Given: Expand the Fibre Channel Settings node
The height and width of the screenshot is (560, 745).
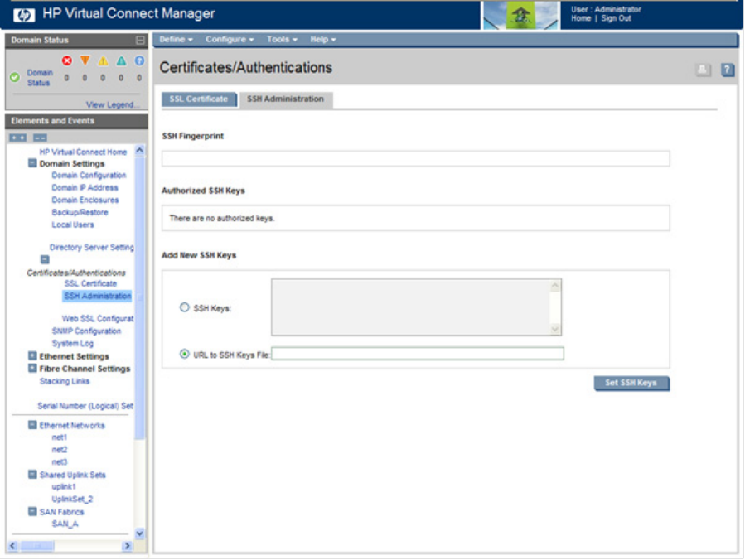Looking at the screenshot, I should coord(32,368).
